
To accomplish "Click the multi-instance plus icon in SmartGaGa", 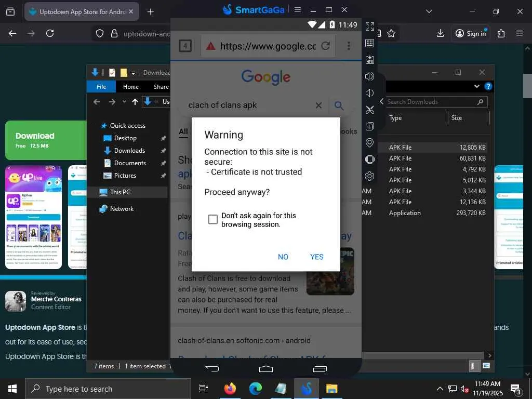I will [369, 126].
